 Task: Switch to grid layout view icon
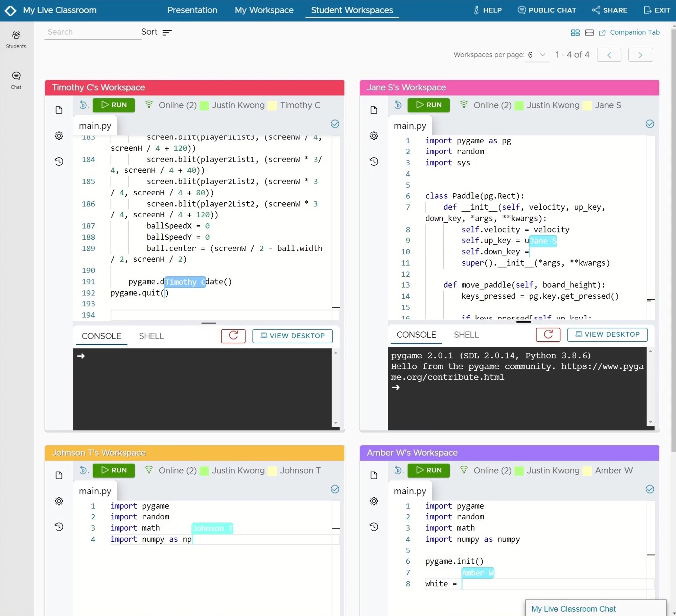(575, 32)
